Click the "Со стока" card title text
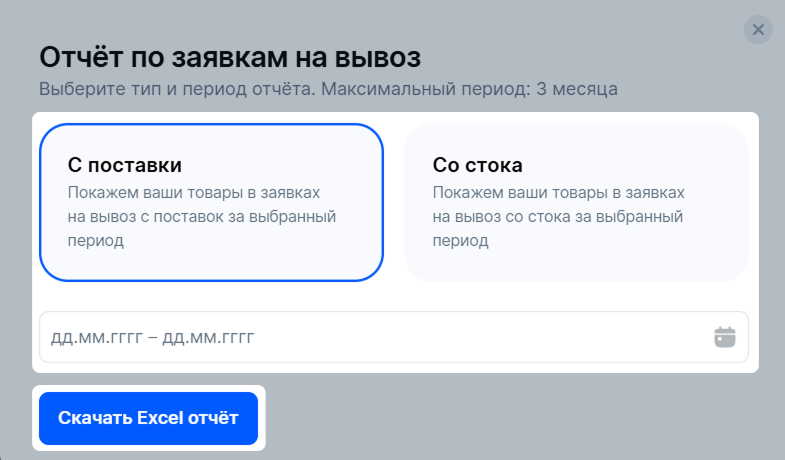 point(478,165)
